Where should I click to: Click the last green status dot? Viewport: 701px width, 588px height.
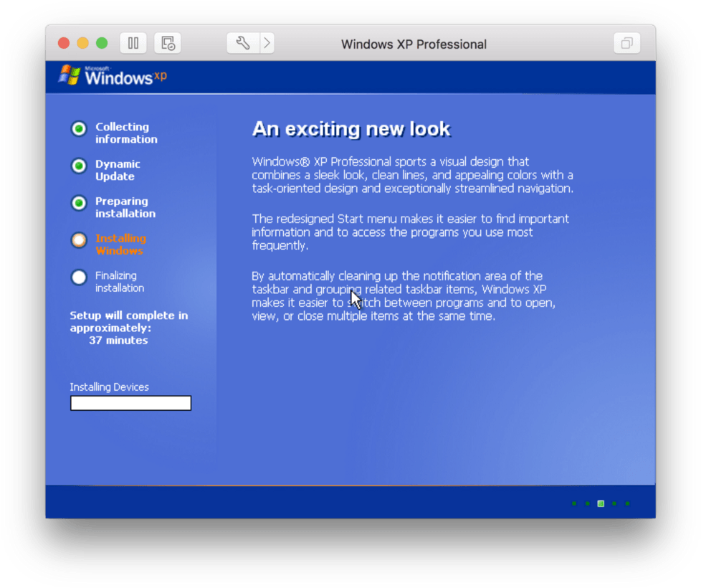(x=627, y=503)
